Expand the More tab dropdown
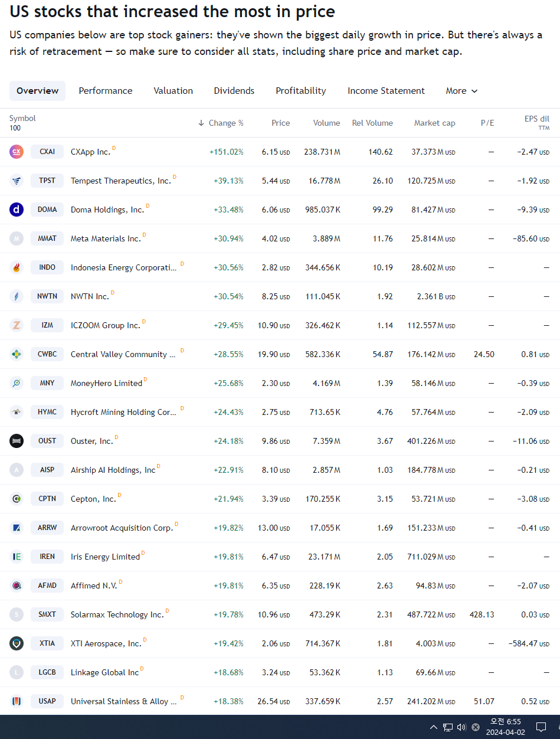Image resolution: width=560 pixels, height=739 pixels. tap(461, 91)
